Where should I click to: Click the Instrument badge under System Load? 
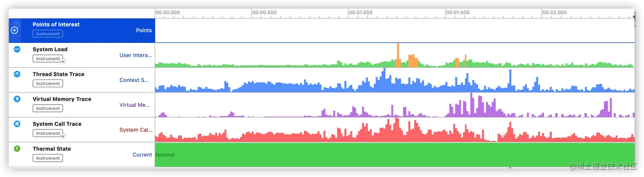coord(48,59)
